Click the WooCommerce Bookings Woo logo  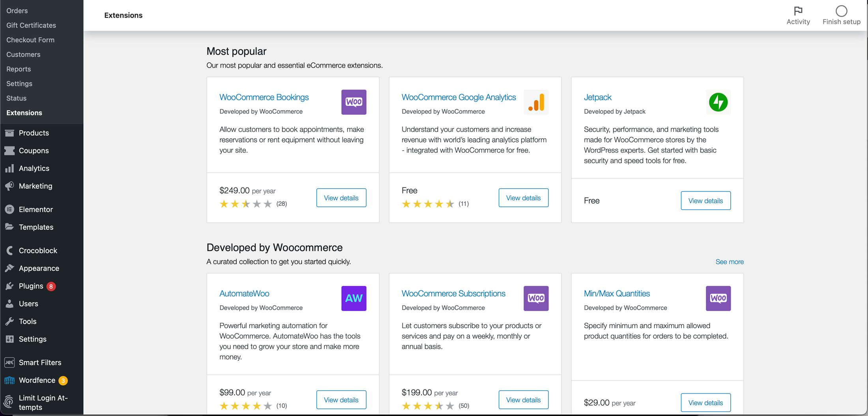click(354, 102)
